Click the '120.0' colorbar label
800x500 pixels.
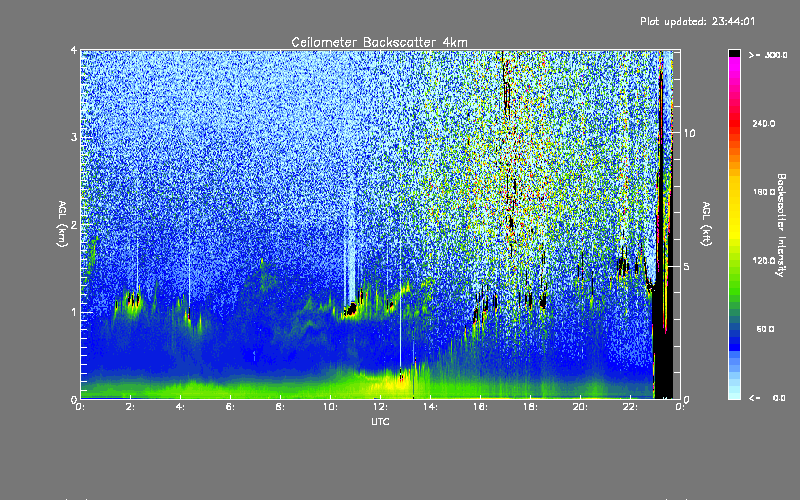point(764,260)
